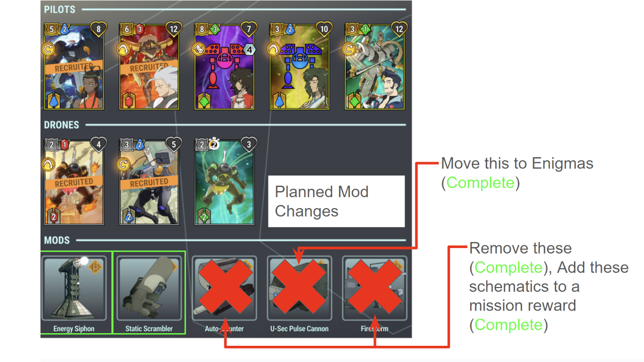
Task: Select the Energy Siphon mod icon
Action: [x=74, y=288]
